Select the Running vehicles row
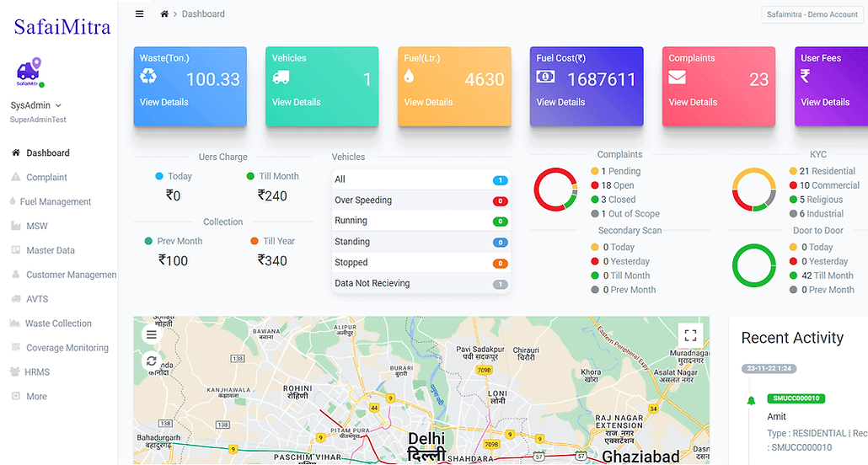This screenshot has width=868, height=465. [421, 221]
